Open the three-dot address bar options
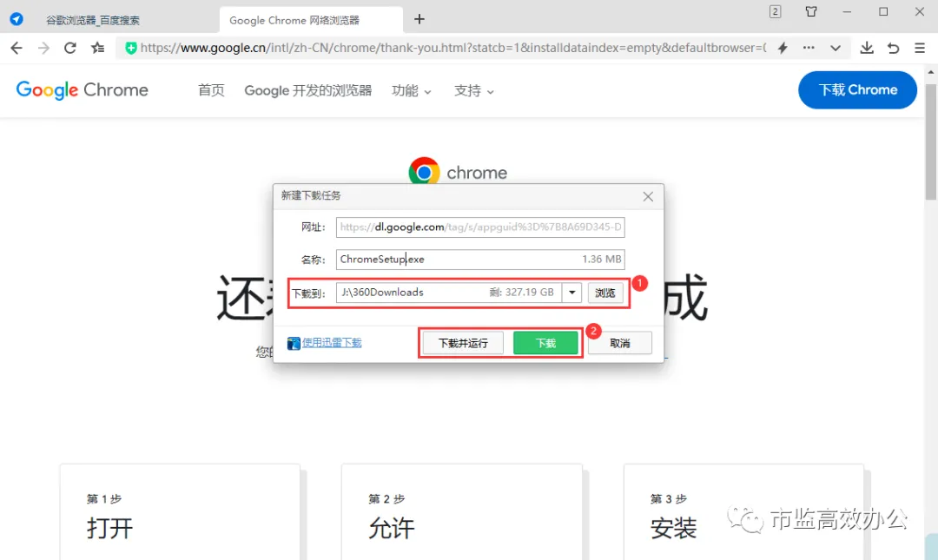This screenshot has width=938, height=560. coord(809,48)
